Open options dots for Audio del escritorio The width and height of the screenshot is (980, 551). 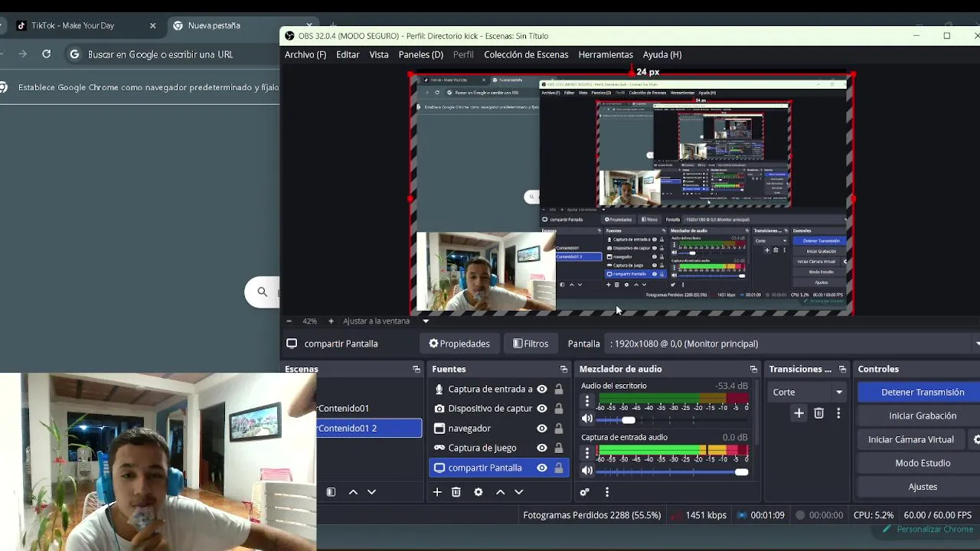tap(587, 401)
